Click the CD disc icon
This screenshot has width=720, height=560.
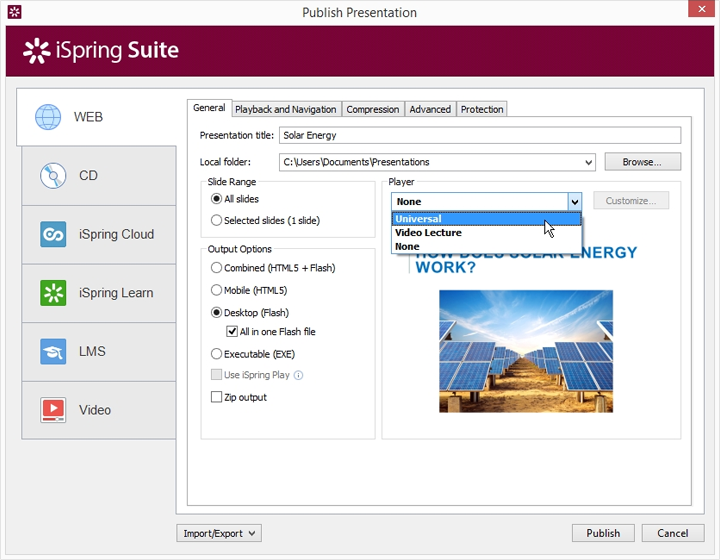tap(53, 176)
